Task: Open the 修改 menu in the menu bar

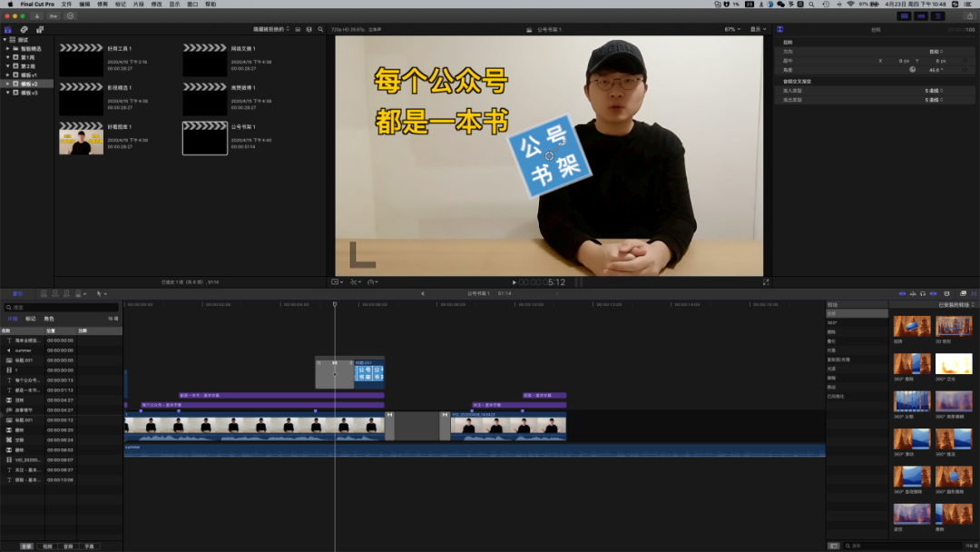Action: [x=156, y=4]
